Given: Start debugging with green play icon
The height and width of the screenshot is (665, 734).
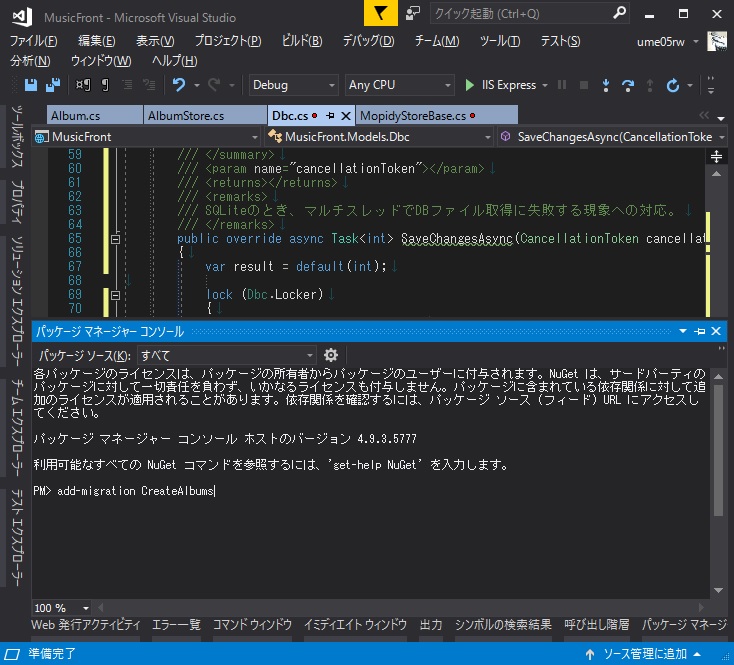Looking at the screenshot, I should click(469, 85).
